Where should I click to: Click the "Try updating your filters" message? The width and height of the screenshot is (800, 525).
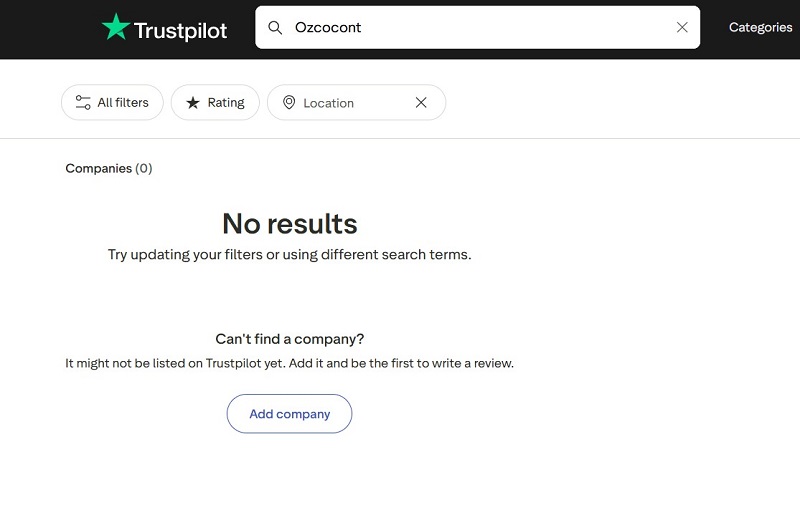coord(289,254)
